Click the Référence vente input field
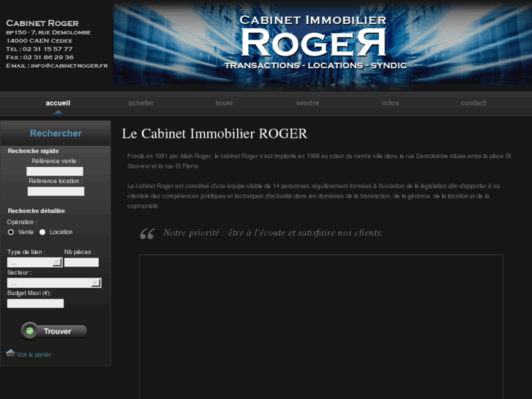The width and height of the screenshot is (532, 399). [55, 171]
